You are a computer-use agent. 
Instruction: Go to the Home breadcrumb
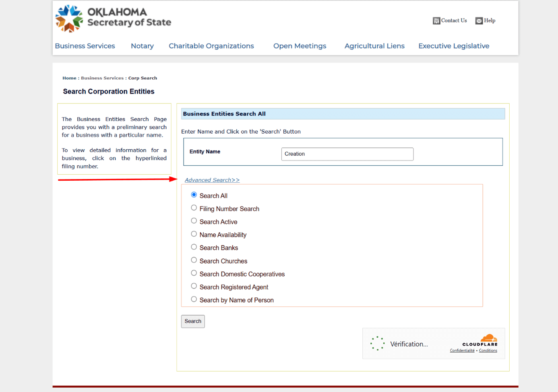[69, 78]
